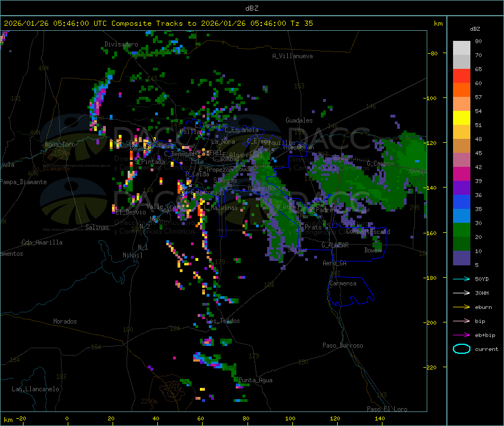Pick the blue 36 dBZ legend swatch
The height and width of the screenshot is (426, 504).
(x=461, y=202)
